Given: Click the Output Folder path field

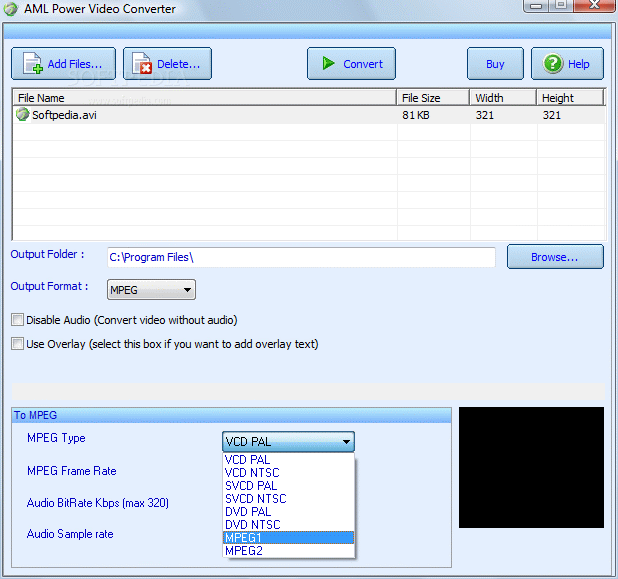Looking at the screenshot, I should 301,257.
